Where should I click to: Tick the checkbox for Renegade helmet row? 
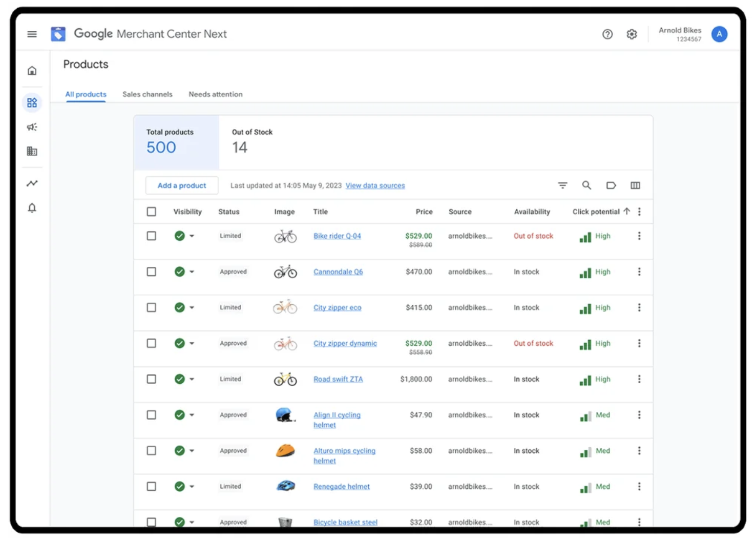[x=151, y=486]
